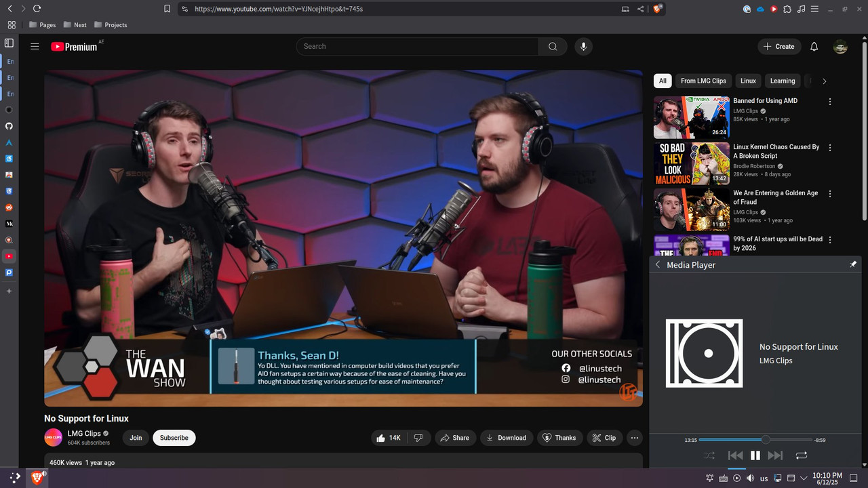This screenshot has width=868, height=488.
Task: Subscribe to LMG Clips
Action: click(174, 438)
